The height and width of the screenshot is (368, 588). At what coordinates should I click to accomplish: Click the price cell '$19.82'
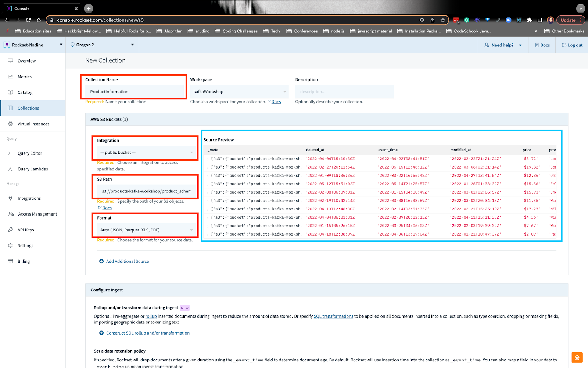click(x=531, y=167)
